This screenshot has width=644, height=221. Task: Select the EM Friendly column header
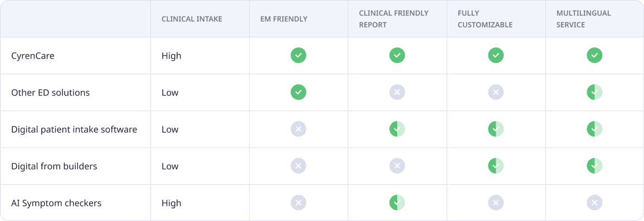[x=284, y=19]
